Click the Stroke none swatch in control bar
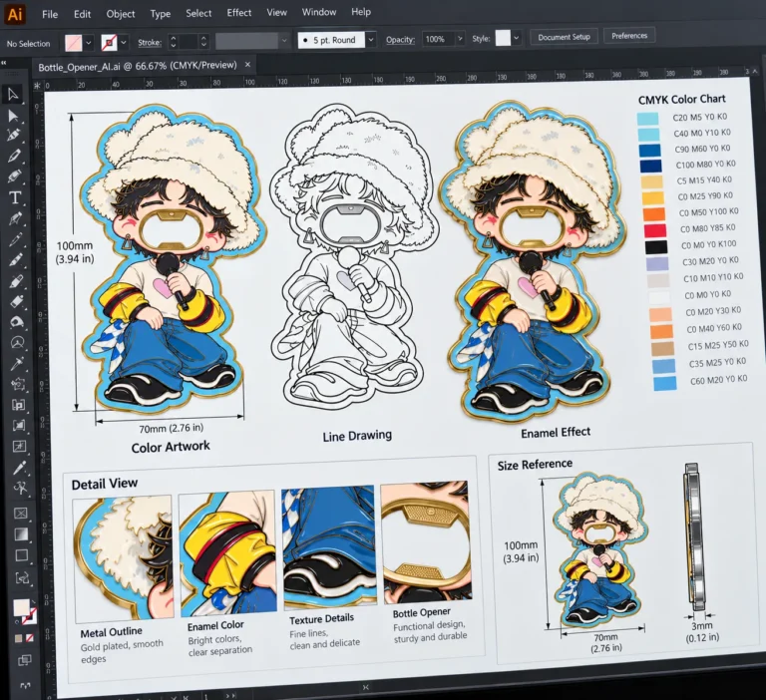This screenshot has height=700, width=766. pos(109,43)
